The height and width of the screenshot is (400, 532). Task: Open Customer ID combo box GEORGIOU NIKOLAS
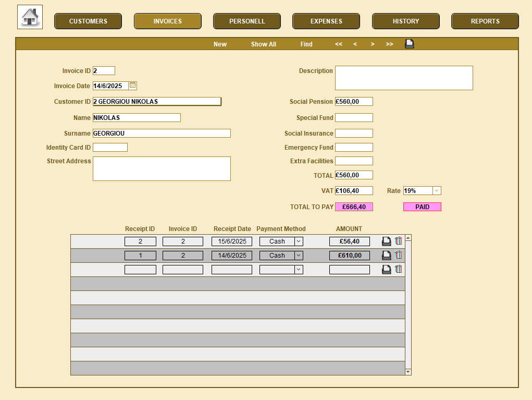pos(157,101)
